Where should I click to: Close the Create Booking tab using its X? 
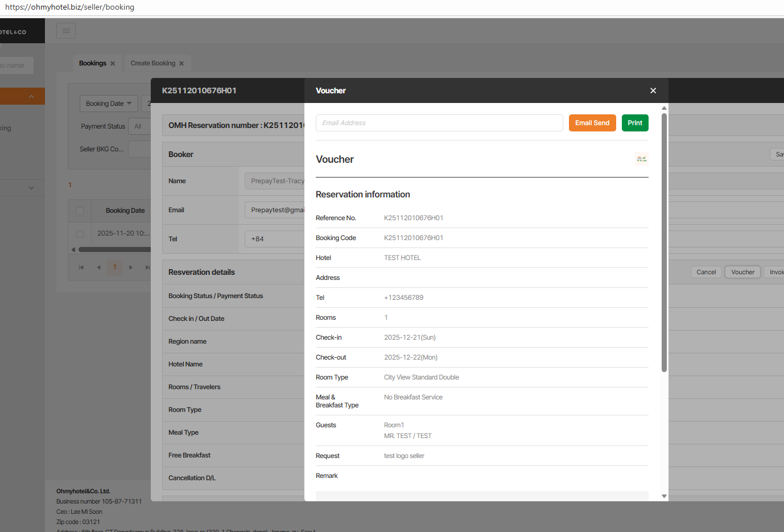pyautogui.click(x=181, y=63)
